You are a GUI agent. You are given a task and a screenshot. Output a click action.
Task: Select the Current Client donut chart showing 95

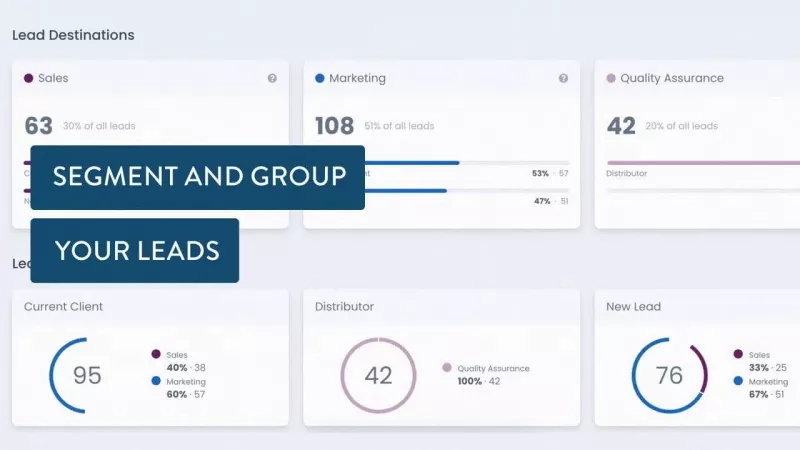87,376
